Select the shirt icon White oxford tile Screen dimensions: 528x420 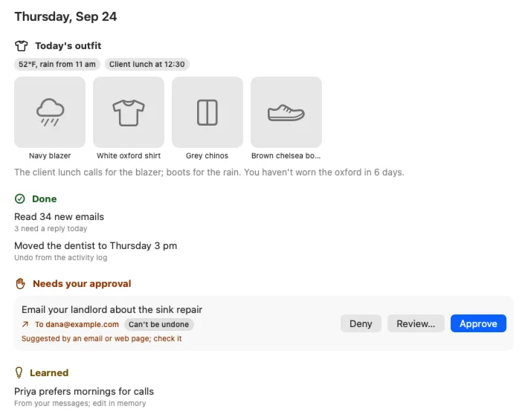coord(129,112)
